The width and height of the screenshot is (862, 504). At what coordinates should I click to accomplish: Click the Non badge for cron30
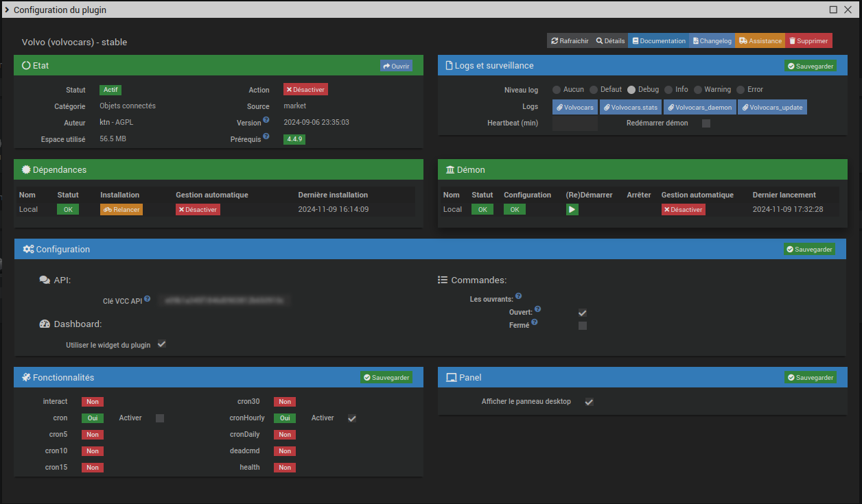click(x=285, y=402)
